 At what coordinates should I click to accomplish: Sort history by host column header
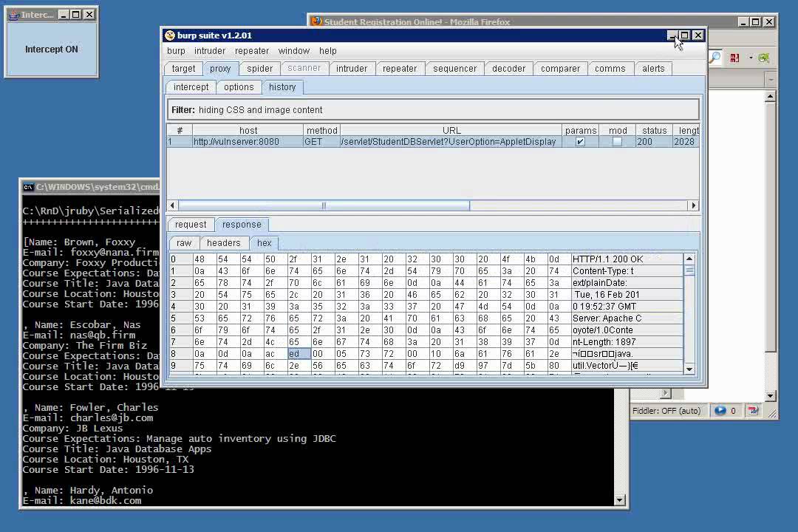coord(248,130)
